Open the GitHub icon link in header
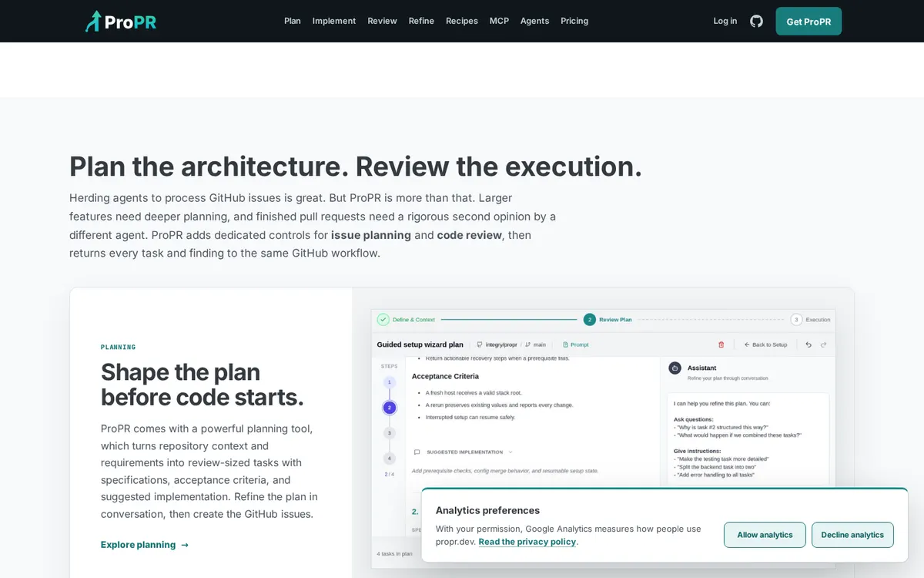Viewport: 924px width, 578px height. (756, 21)
